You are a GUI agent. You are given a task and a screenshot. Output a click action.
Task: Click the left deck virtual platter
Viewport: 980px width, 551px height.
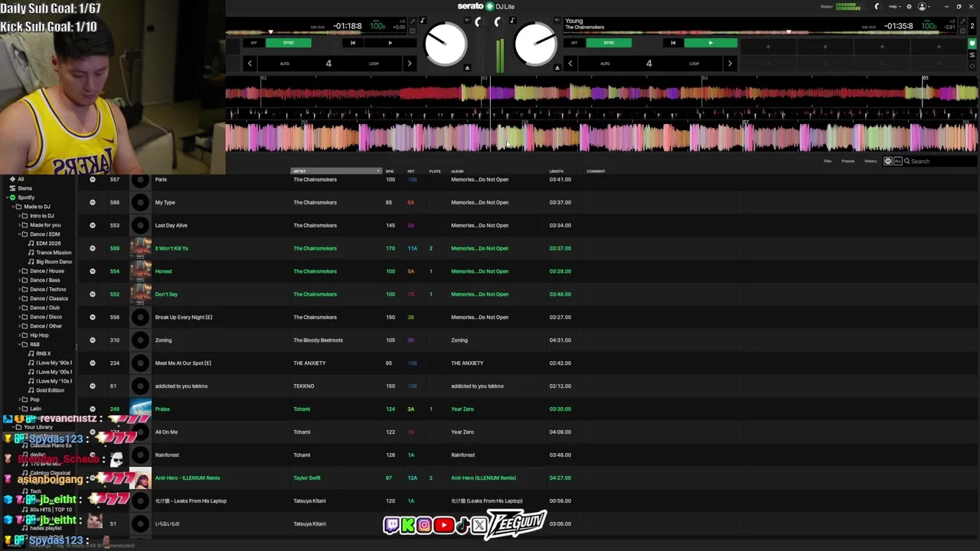coord(446,44)
